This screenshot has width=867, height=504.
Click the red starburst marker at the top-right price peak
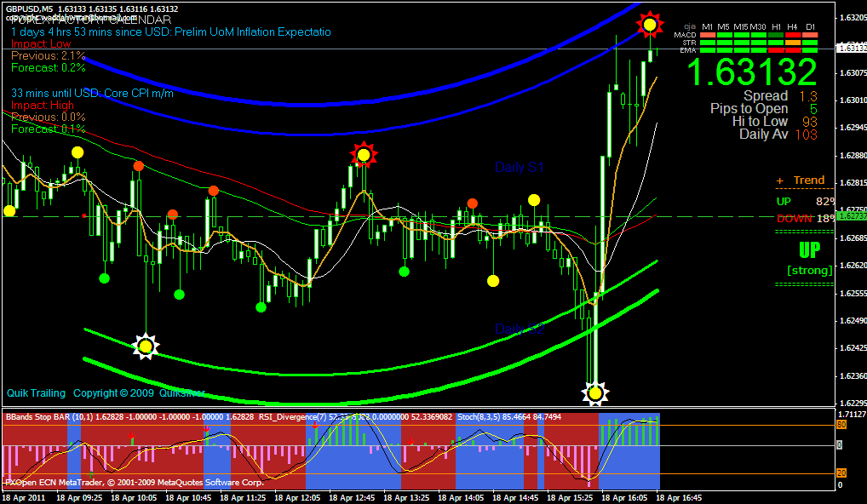[650, 25]
